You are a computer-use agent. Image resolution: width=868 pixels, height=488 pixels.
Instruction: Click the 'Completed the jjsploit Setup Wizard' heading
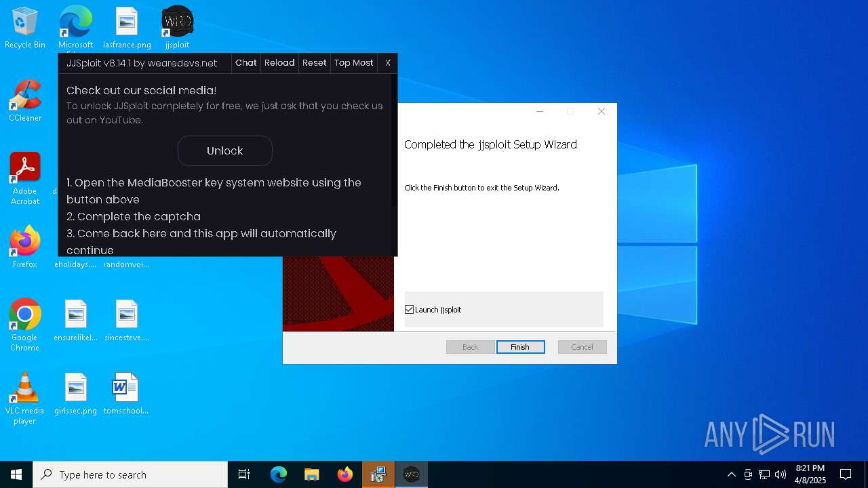490,144
